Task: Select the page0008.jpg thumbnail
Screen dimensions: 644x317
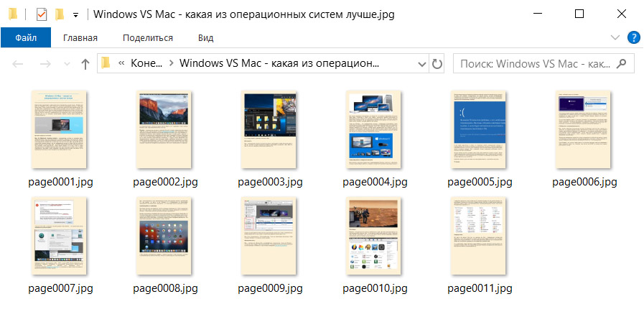Action: pyautogui.click(x=164, y=236)
